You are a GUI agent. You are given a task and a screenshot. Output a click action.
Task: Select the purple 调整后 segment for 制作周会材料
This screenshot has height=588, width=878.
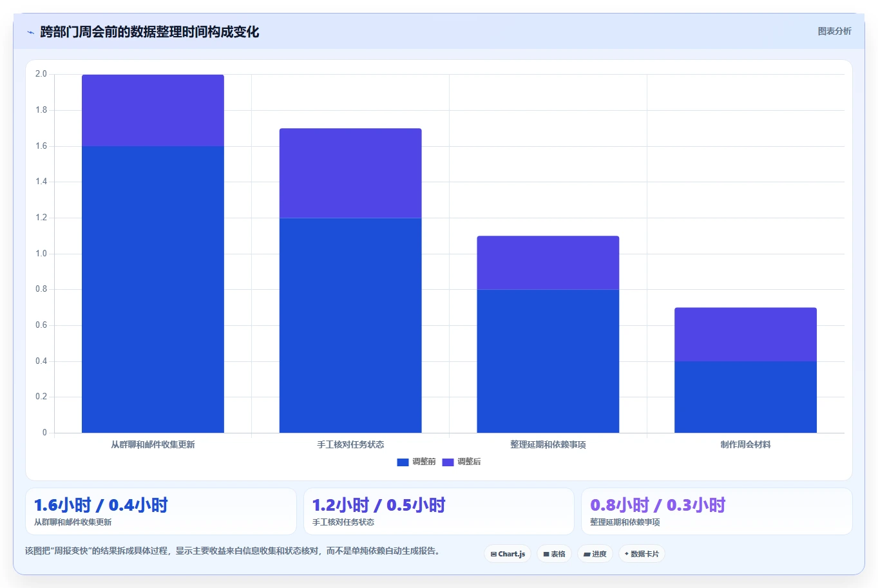tap(745, 334)
